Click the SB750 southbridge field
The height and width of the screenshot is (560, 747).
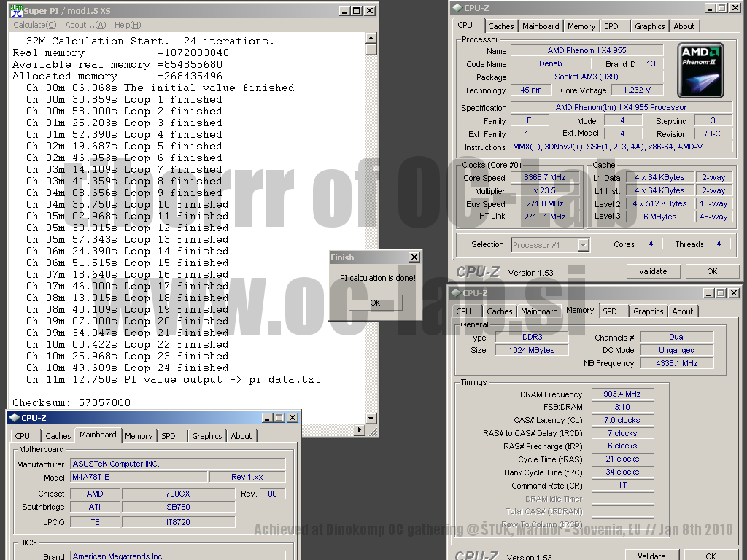178,507
